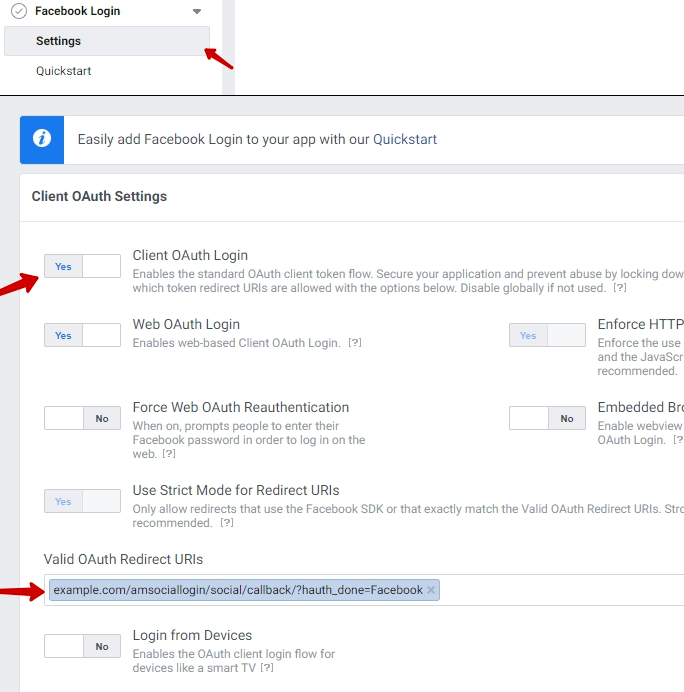Click the Login from Devices title text
Screen dimensions: 684x692
(192, 636)
